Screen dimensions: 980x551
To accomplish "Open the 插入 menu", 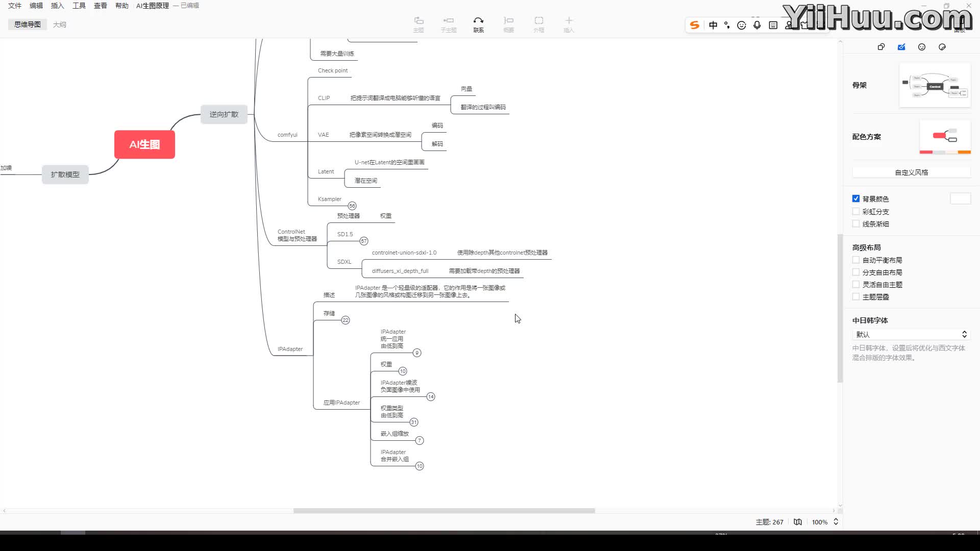I will click(58, 6).
